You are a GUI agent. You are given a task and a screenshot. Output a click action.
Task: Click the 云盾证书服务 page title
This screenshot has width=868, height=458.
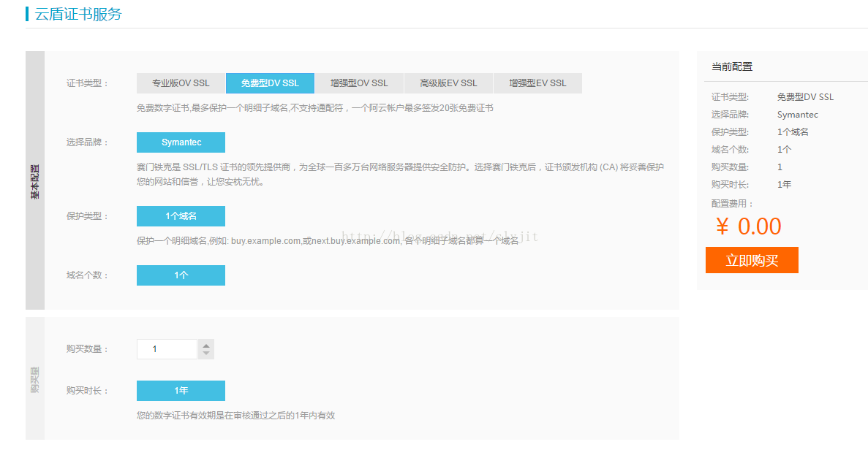click(78, 14)
